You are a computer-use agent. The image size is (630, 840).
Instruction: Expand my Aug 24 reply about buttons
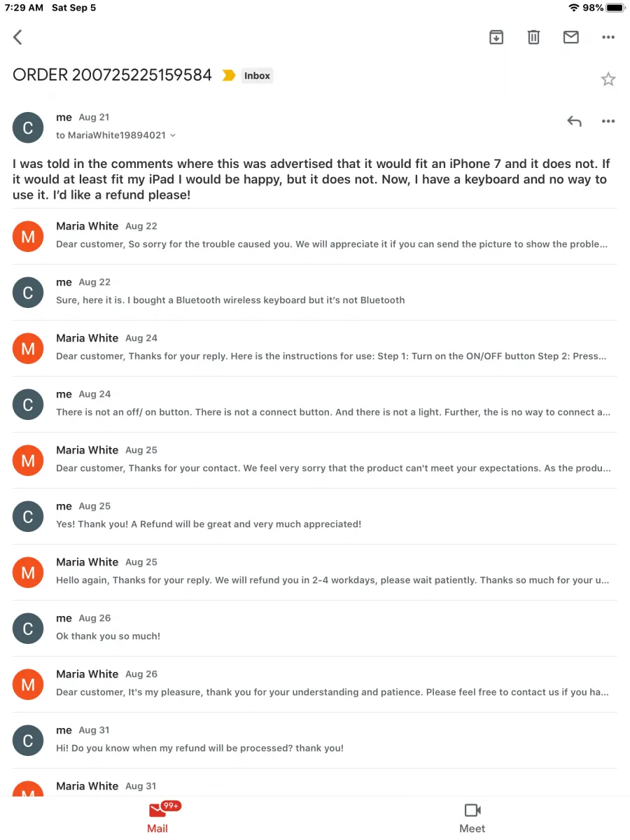click(315, 404)
